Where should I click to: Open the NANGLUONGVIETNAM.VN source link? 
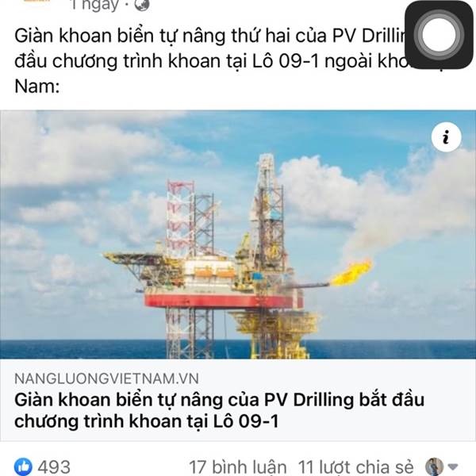[106, 378]
